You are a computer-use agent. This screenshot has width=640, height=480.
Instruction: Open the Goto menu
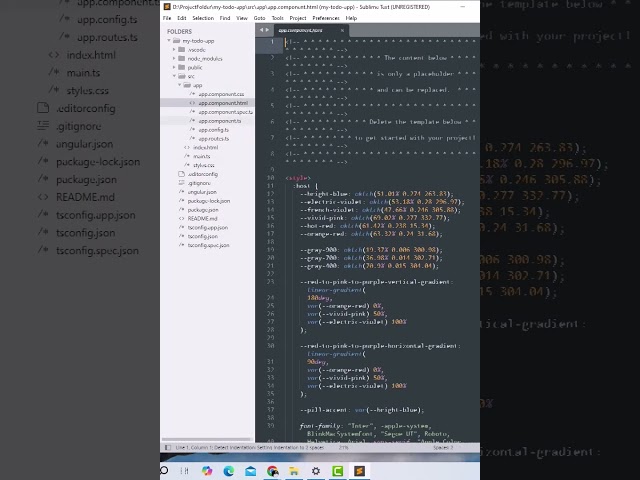pyautogui.click(x=260, y=18)
